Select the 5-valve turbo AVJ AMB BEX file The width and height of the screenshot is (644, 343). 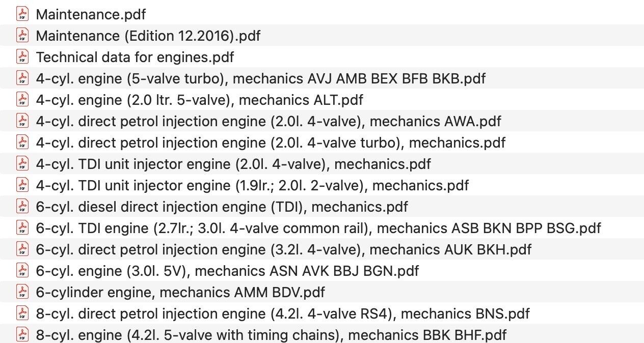pyautogui.click(x=260, y=78)
